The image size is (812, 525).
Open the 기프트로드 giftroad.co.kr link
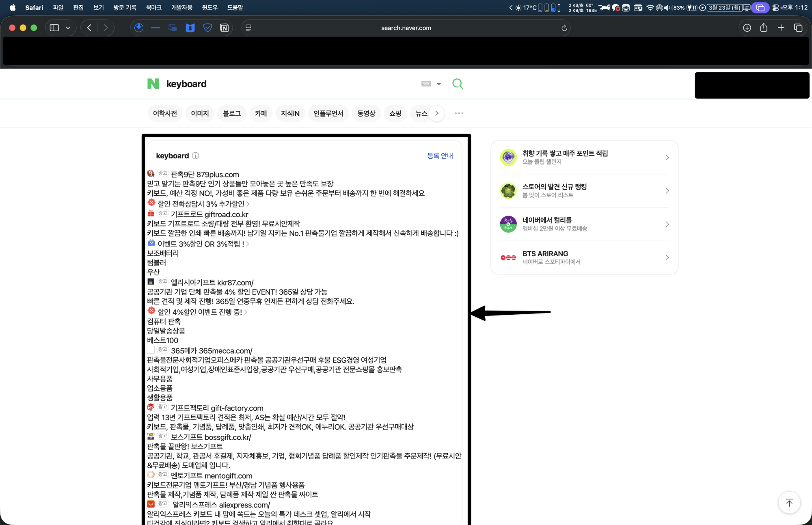(209, 214)
